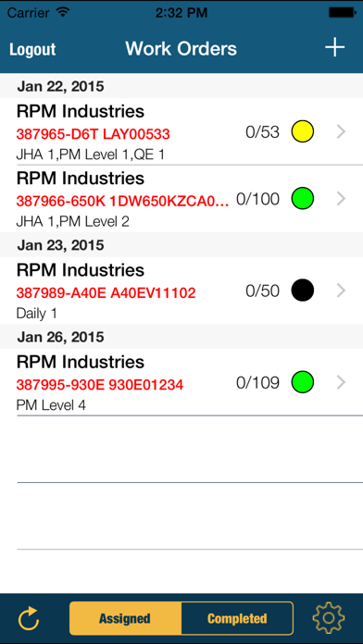
Task: Switch to the Assigned tab
Action: click(125, 618)
